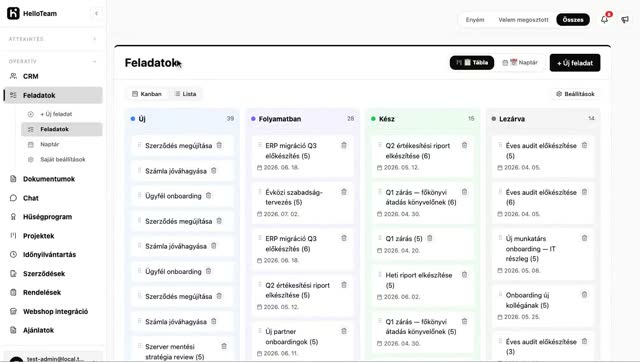The image size is (640, 362).
Task: Collapse the OPERATÍV section
Action: (x=94, y=61)
